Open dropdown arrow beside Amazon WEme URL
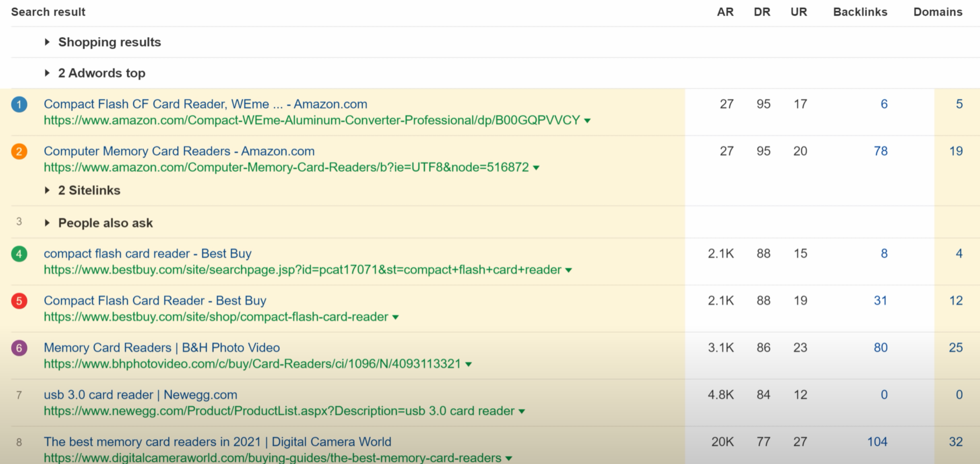980x464 pixels. [587, 121]
